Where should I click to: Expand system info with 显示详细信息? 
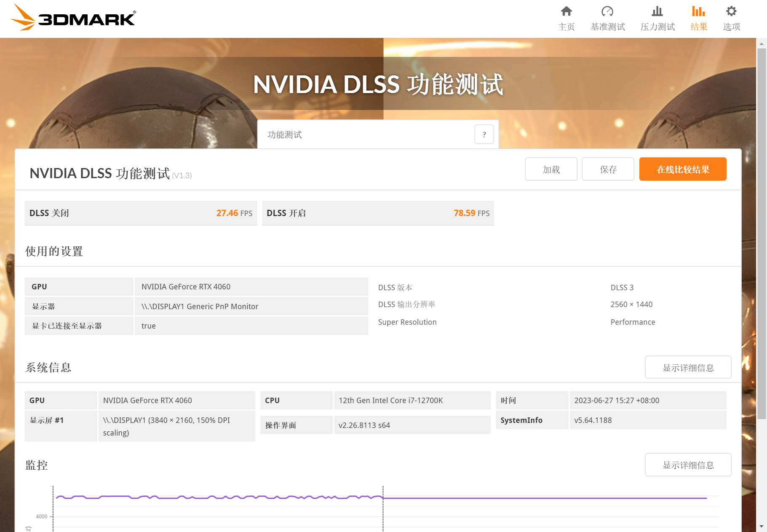[x=688, y=367]
